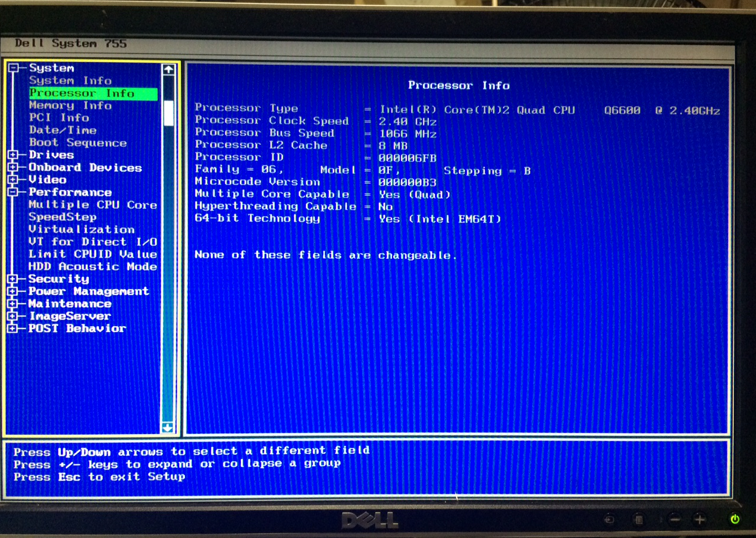
Task: Collapse the Performance group
Action: (x=13, y=192)
